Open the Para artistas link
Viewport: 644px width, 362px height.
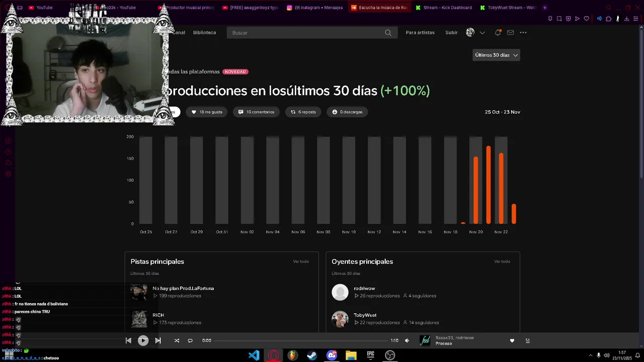click(420, 33)
